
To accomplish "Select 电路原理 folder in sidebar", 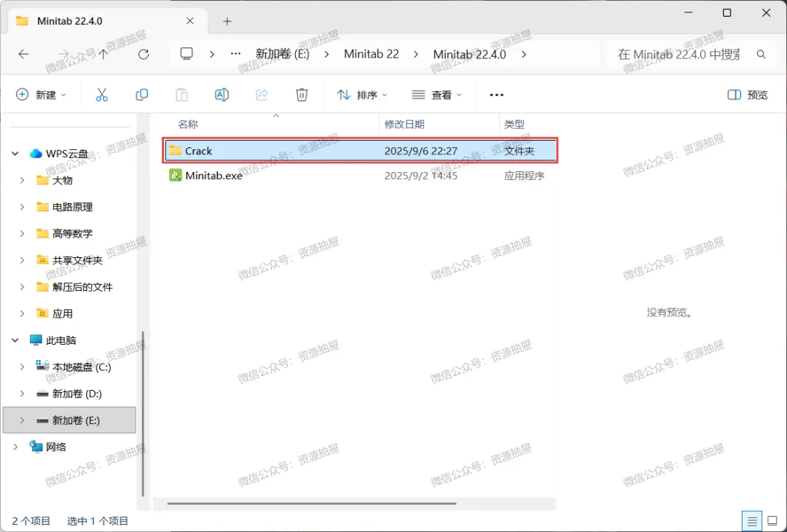I will 72,207.
